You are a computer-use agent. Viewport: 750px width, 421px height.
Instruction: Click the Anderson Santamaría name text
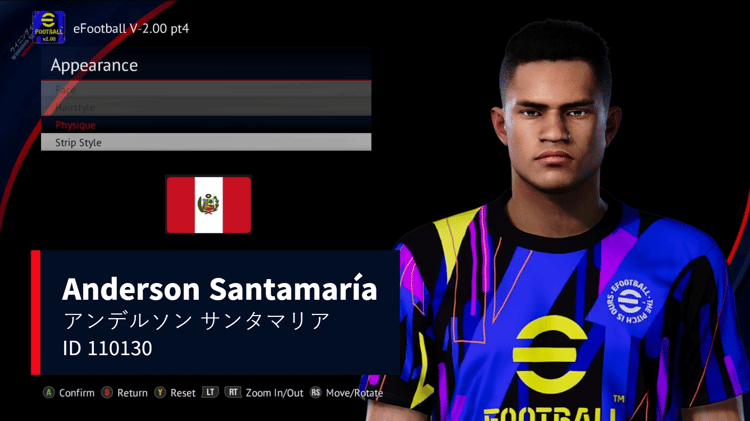220,289
